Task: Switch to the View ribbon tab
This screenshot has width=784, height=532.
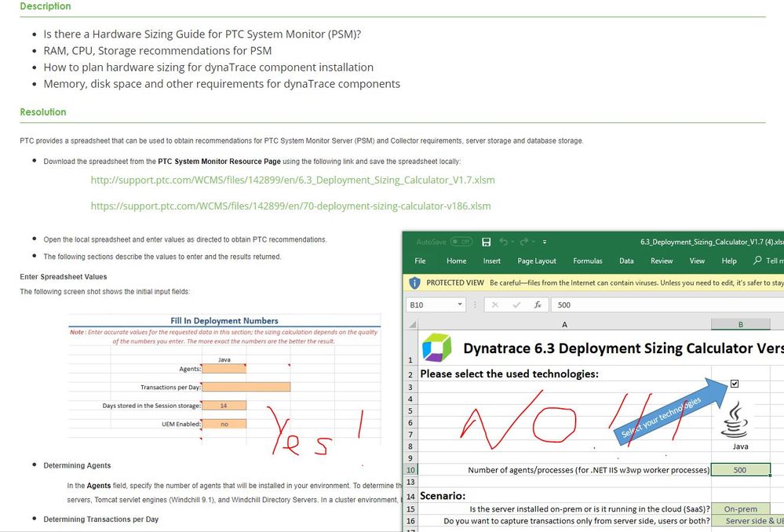Action: pyautogui.click(x=697, y=261)
